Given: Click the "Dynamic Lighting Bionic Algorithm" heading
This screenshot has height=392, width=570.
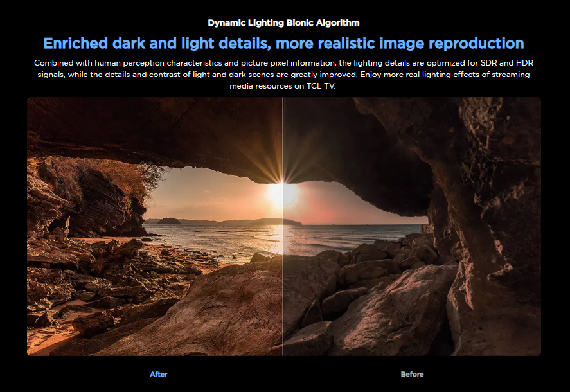Looking at the screenshot, I should 283,23.
